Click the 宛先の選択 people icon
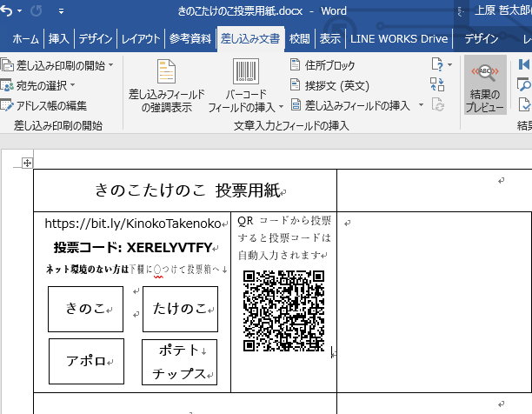 7,85
